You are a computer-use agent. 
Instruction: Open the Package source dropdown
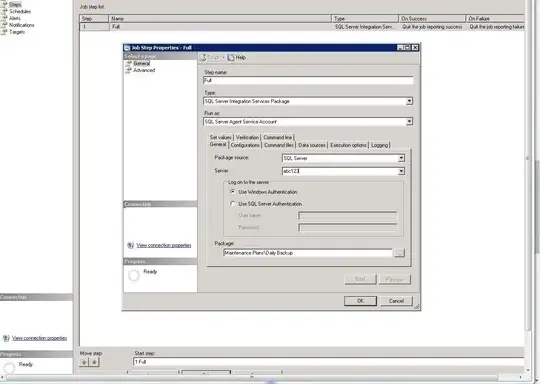coord(401,158)
